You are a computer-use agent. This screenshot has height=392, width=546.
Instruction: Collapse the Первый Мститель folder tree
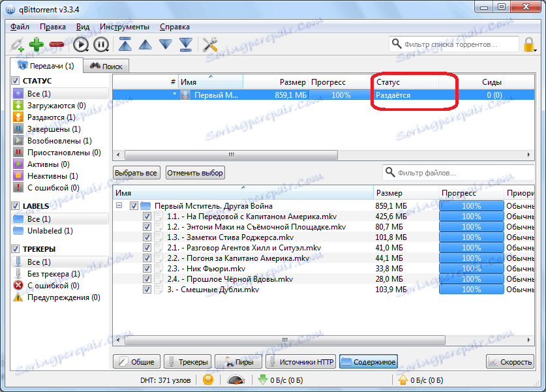119,205
